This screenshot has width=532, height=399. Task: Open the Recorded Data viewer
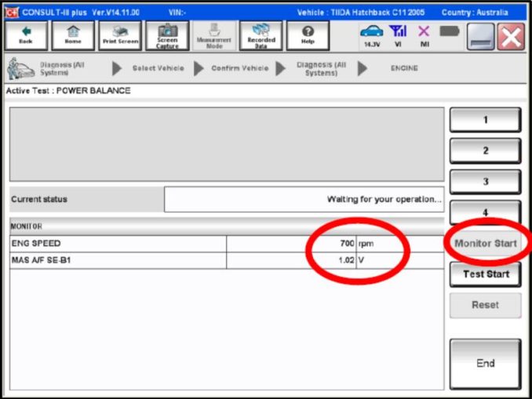(x=261, y=35)
